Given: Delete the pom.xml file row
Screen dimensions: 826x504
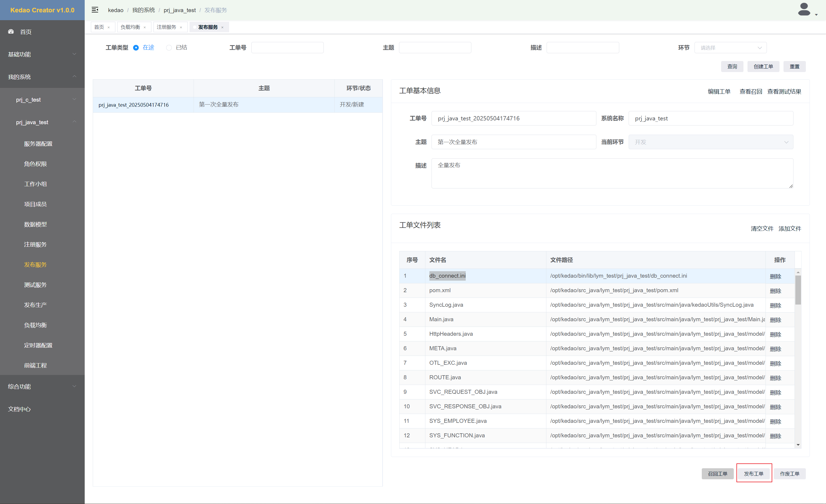Looking at the screenshot, I should point(775,291).
